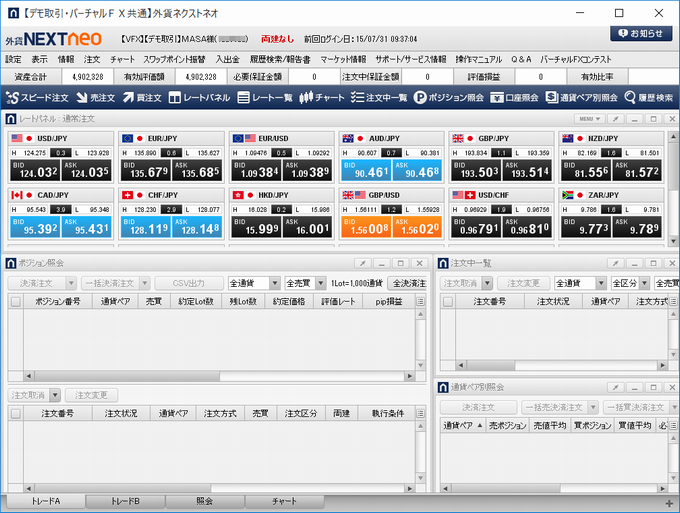Open column settings icon in 注文中一覧 table header
This screenshot has width=680, height=513.
(x=673, y=301)
